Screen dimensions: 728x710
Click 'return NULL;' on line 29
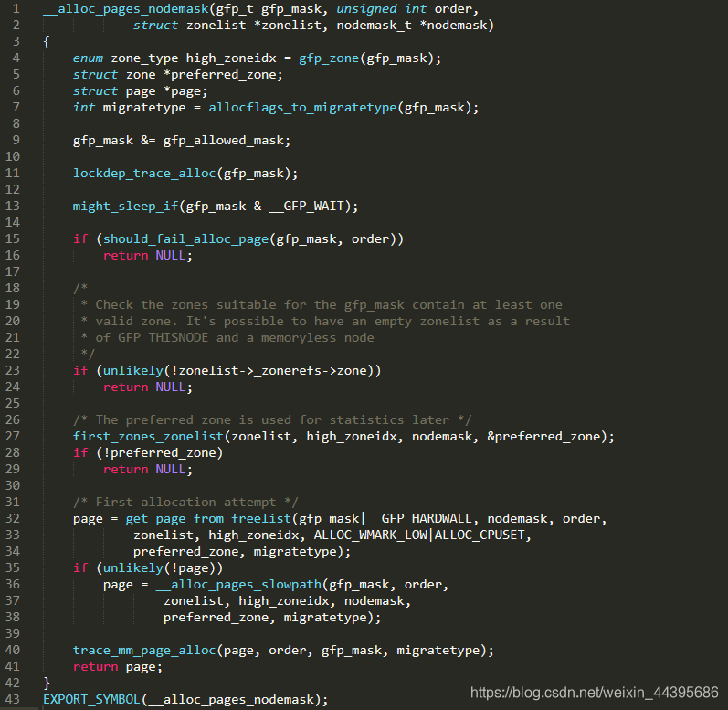coord(148,469)
